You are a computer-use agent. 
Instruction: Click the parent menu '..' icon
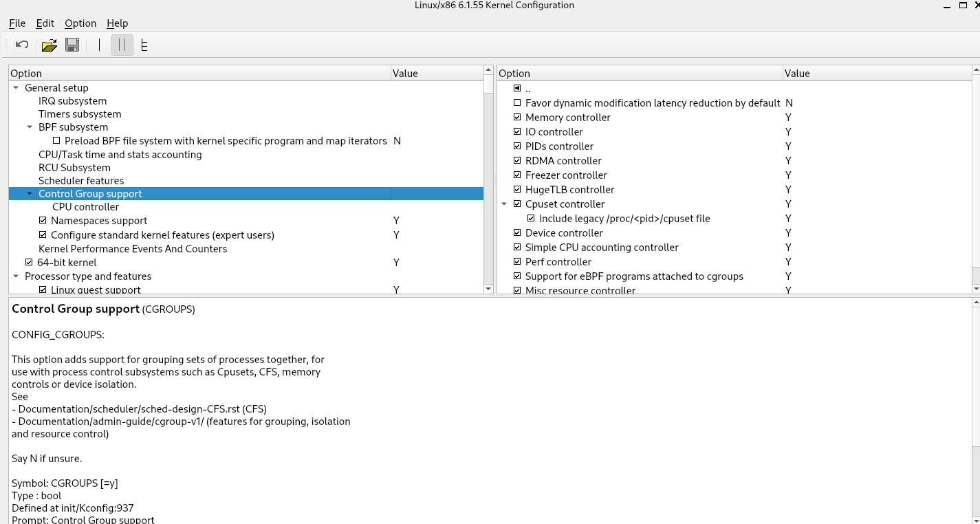click(x=517, y=89)
